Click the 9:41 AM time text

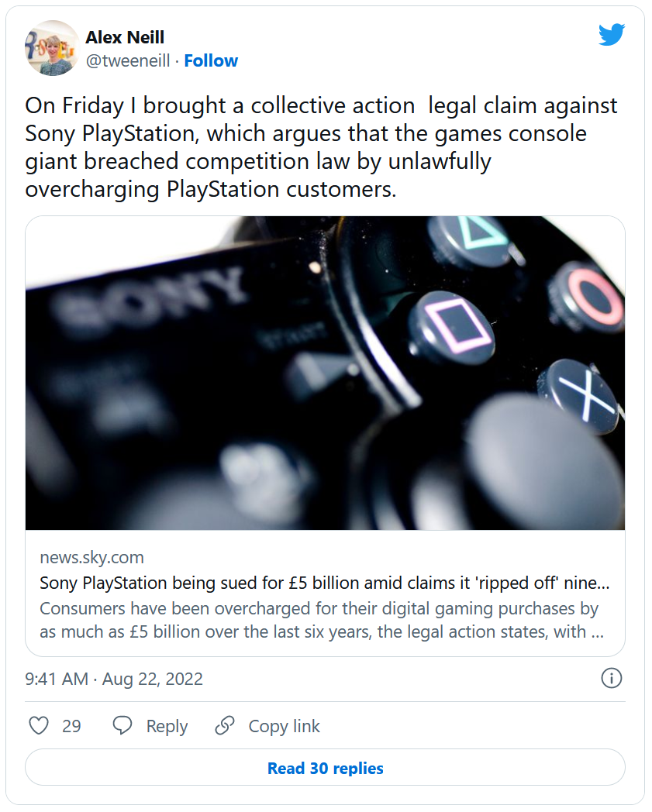pyautogui.click(x=56, y=680)
